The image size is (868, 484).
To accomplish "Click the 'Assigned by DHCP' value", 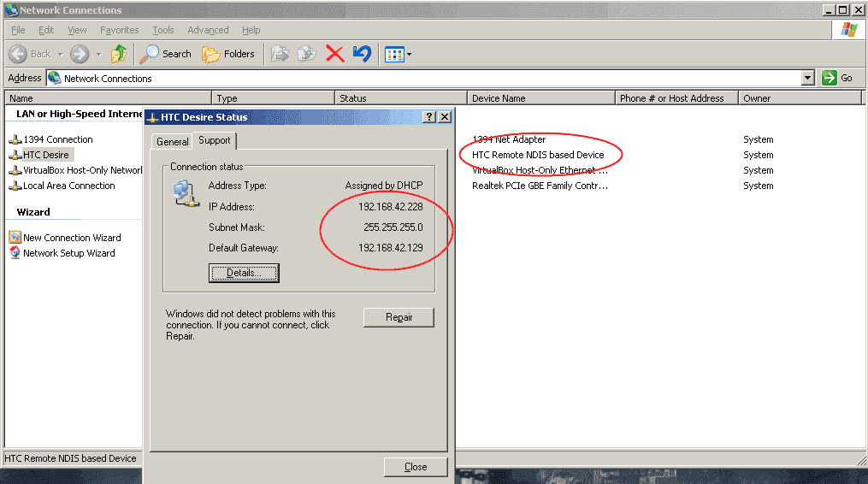I will pyautogui.click(x=384, y=186).
